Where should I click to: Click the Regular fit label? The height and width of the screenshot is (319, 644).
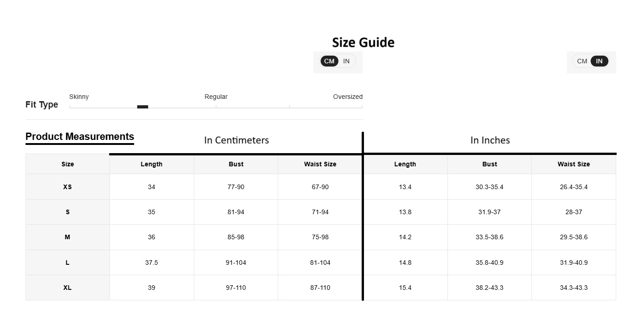point(216,97)
